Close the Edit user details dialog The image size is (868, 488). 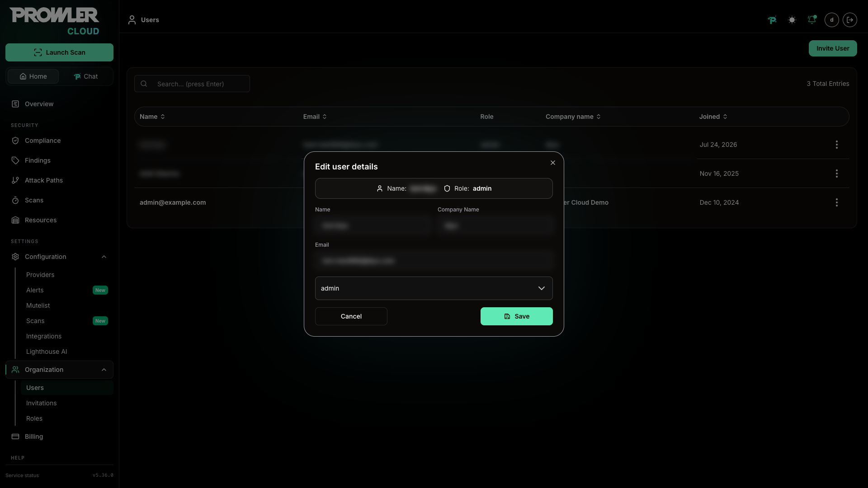[x=553, y=163]
